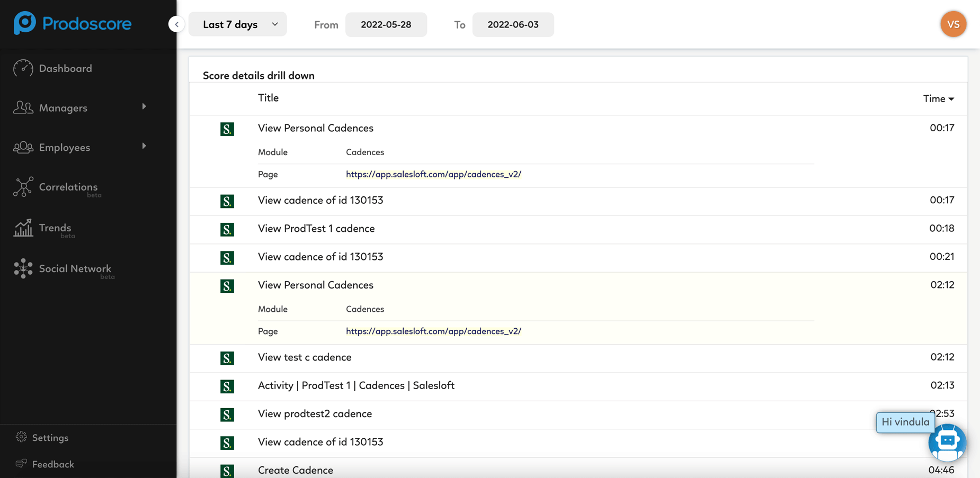Click the 02:13 time value

pyautogui.click(x=942, y=385)
